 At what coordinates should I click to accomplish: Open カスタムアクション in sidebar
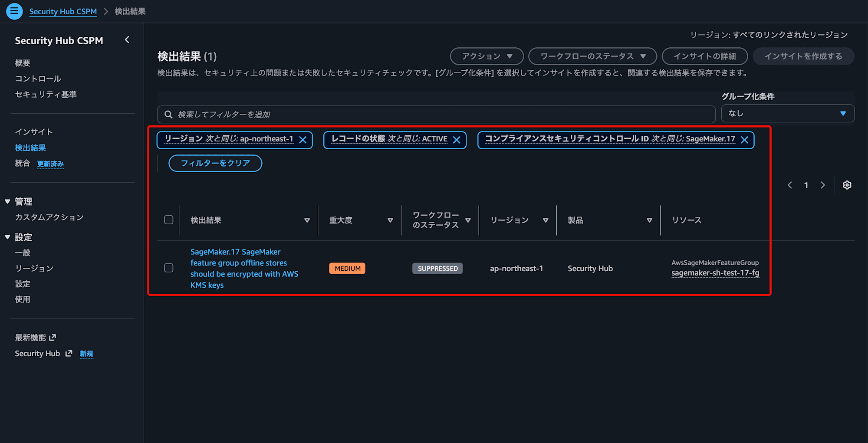click(x=49, y=217)
